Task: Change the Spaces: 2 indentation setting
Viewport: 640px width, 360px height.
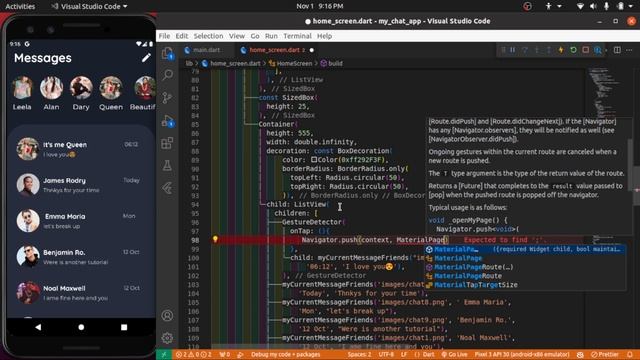Action: click(x=359, y=354)
